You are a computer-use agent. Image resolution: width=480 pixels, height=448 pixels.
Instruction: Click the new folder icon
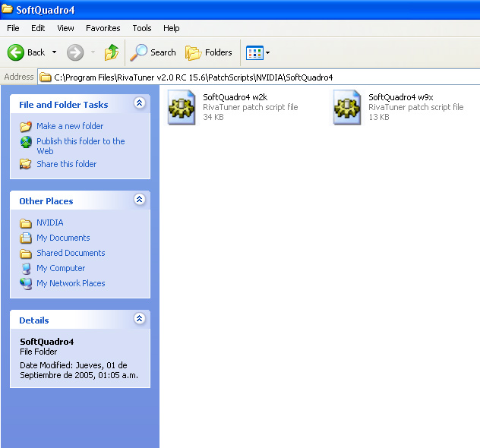click(x=26, y=126)
